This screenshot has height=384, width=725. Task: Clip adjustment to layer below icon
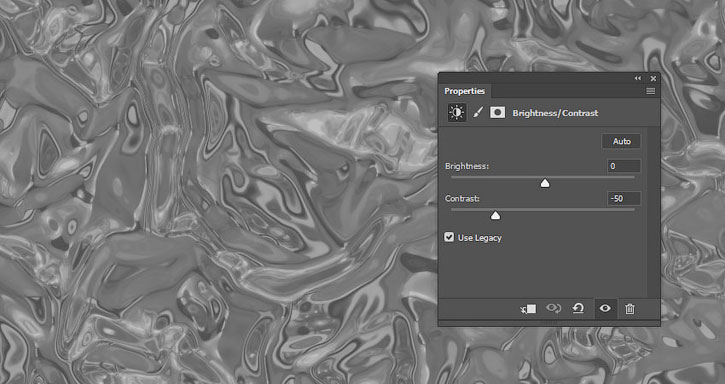(528, 309)
